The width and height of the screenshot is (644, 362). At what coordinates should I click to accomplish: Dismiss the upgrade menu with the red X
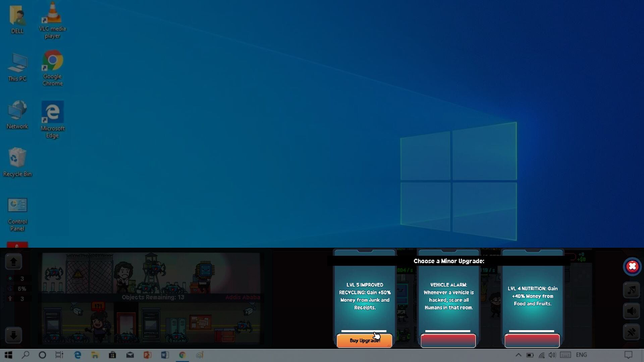632,266
